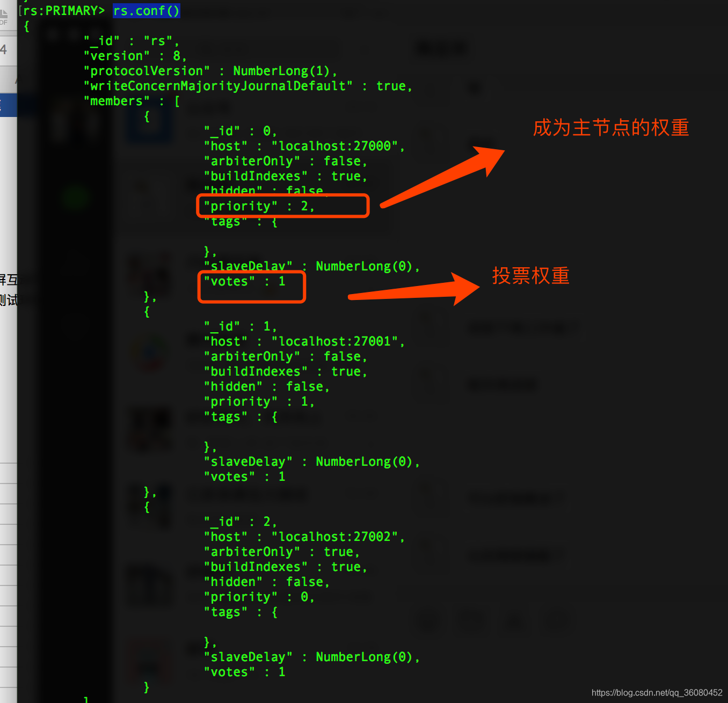Viewport: 728px width, 703px height.
Task: Open the blog.csdn.net/qq_36080452 watermark link
Action: [657, 693]
